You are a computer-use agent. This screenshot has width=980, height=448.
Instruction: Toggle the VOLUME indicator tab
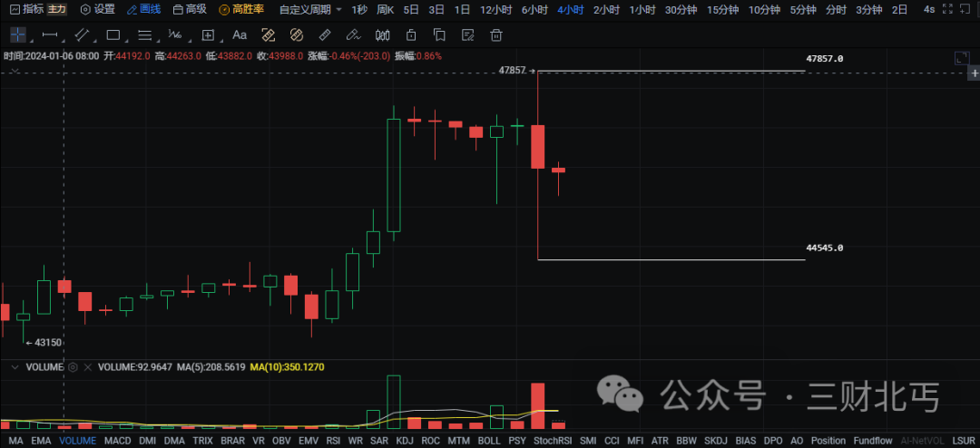pos(77,441)
